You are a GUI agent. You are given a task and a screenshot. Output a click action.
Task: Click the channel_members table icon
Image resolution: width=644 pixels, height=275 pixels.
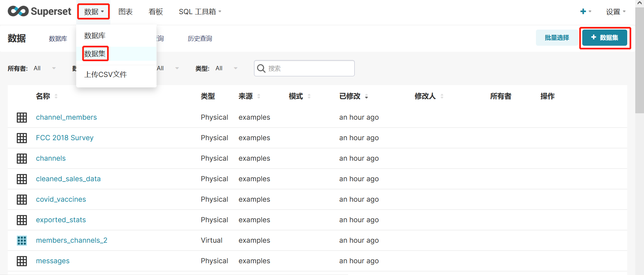pyautogui.click(x=22, y=117)
